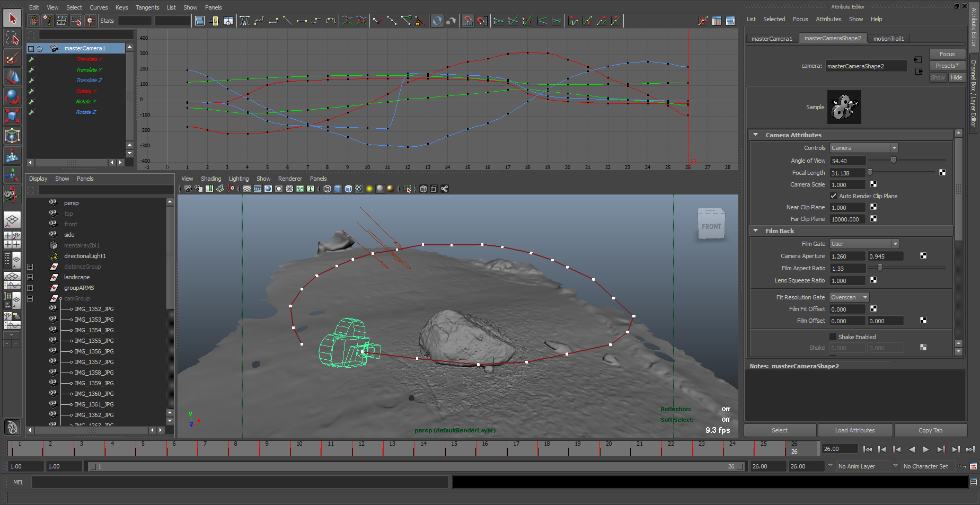Image resolution: width=980 pixels, height=505 pixels.
Task: Click the Load Attributes button
Action: [855, 430]
